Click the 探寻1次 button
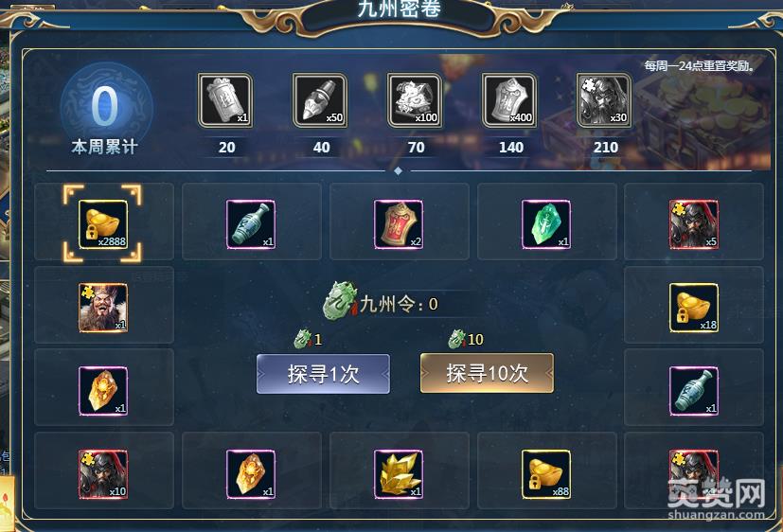 [x=323, y=374]
